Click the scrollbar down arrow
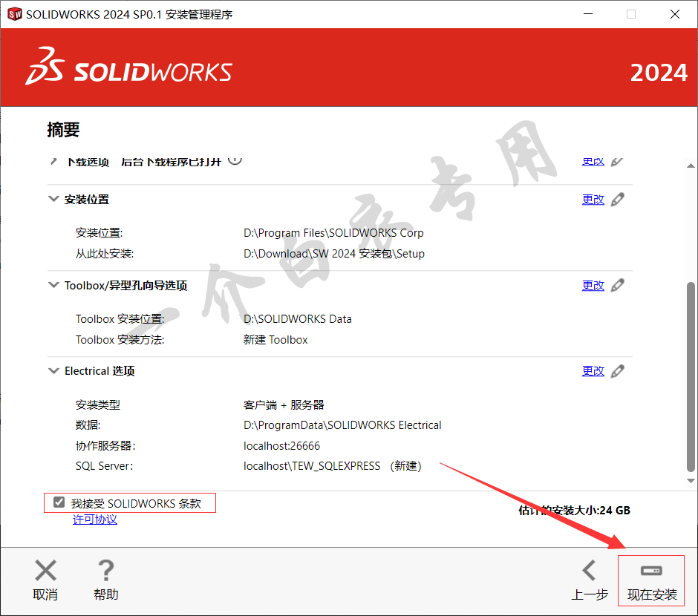Screen dimensions: 698x616 click(691, 481)
